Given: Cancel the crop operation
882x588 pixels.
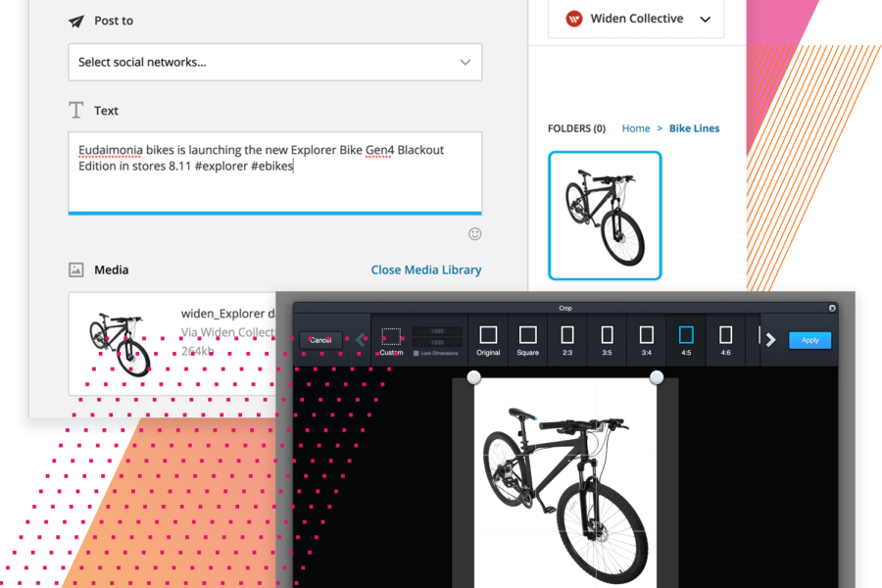Looking at the screenshot, I should click(x=320, y=340).
